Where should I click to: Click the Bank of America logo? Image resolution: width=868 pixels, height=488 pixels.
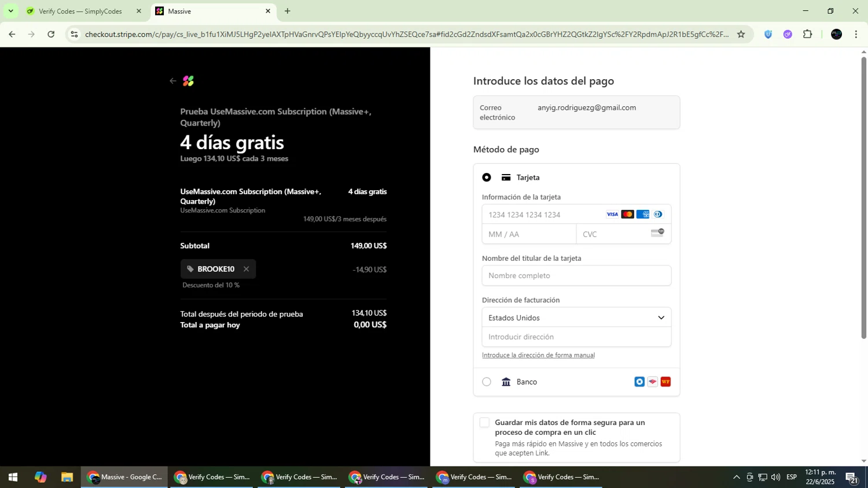(653, 382)
